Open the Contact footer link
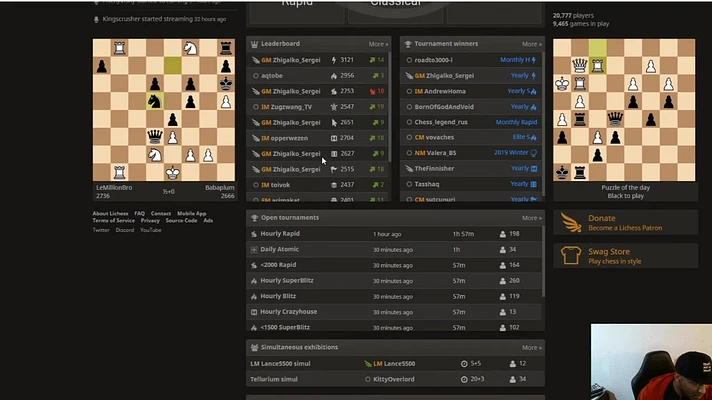The height and width of the screenshot is (400, 712). [x=161, y=213]
